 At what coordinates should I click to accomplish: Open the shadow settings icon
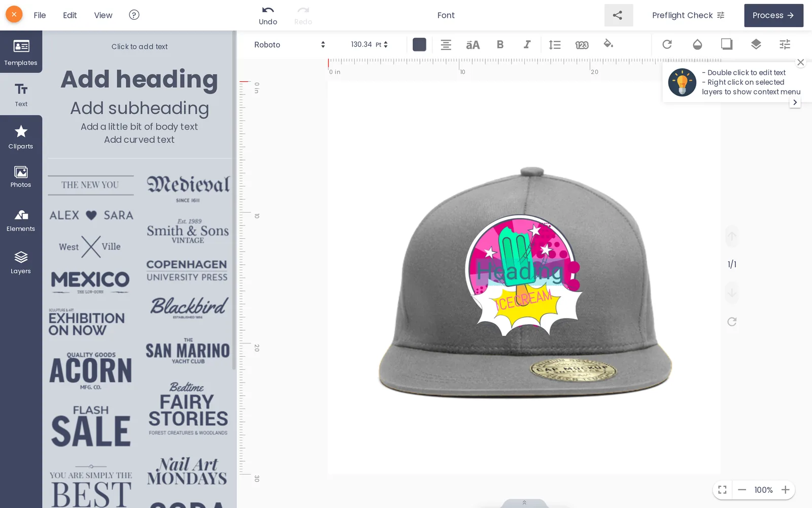727,44
